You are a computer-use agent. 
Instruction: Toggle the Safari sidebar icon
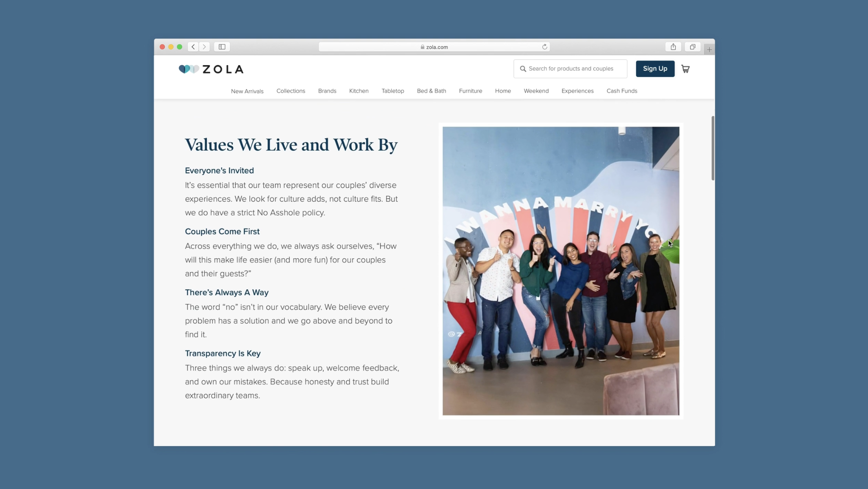click(222, 47)
